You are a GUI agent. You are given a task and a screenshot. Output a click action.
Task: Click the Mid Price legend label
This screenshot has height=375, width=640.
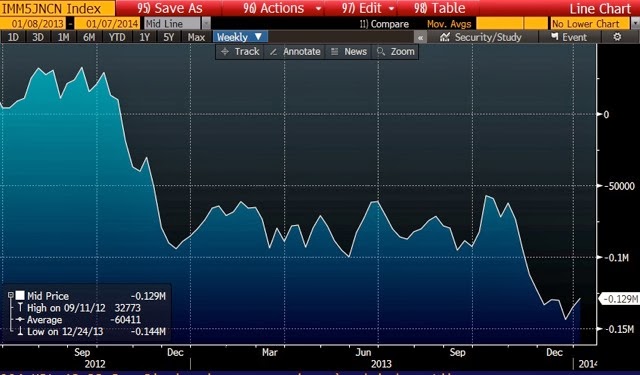(x=48, y=296)
